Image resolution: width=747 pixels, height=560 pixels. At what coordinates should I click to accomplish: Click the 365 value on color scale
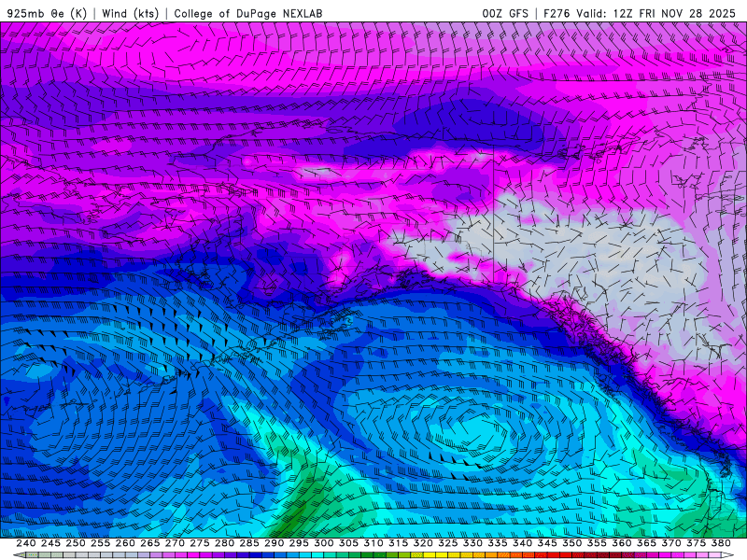646,543
